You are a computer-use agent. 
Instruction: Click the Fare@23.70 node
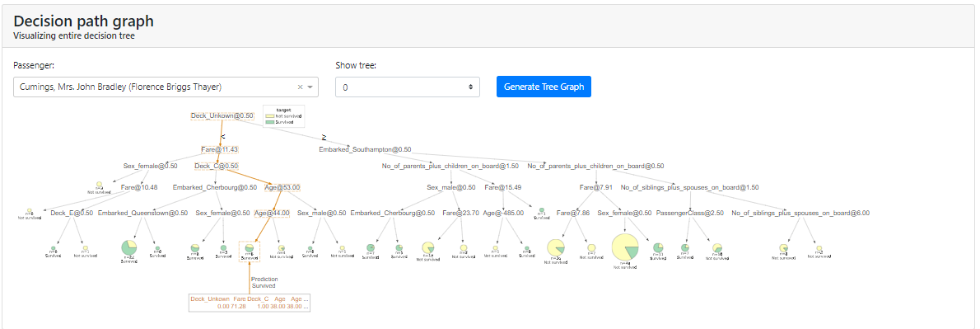pos(461,214)
